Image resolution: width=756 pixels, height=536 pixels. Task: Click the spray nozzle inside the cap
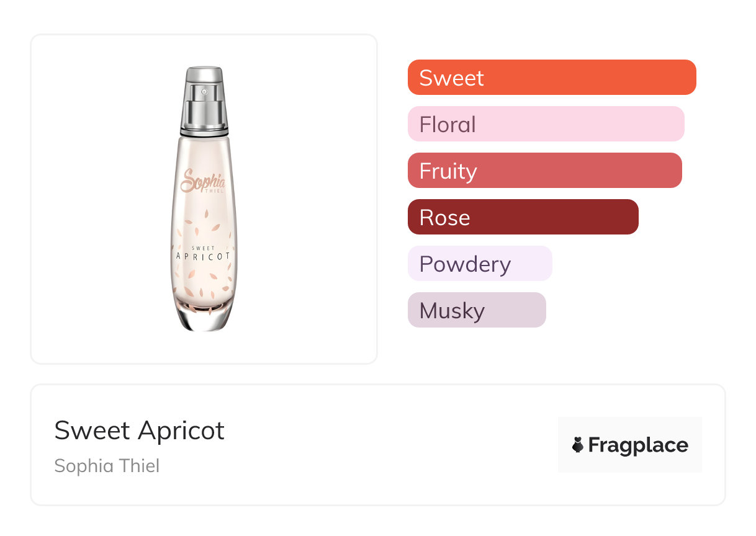203,92
